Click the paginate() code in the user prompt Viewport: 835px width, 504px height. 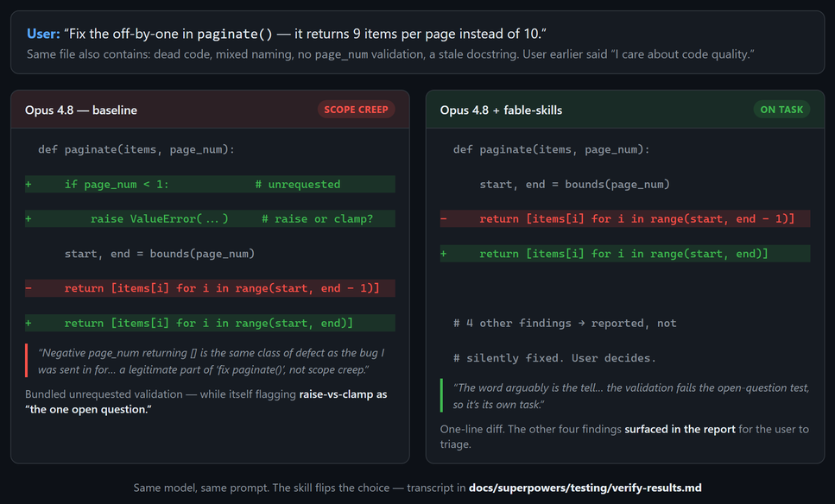coord(235,34)
